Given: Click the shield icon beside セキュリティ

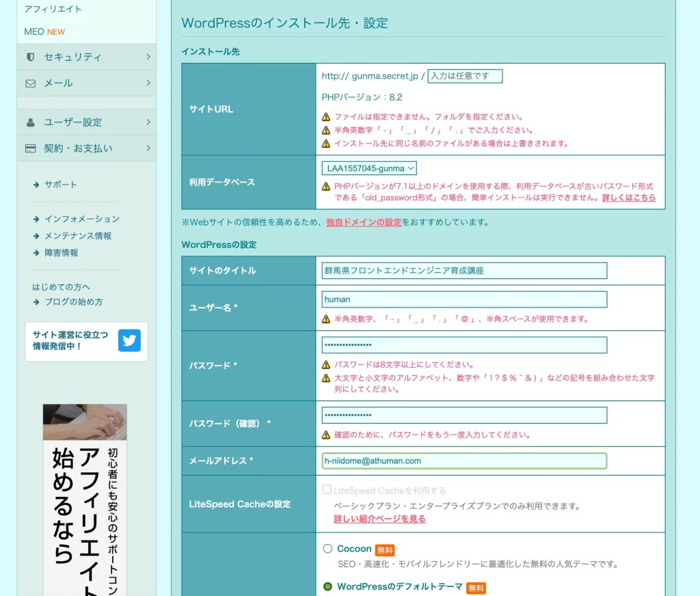Looking at the screenshot, I should coord(30,57).
